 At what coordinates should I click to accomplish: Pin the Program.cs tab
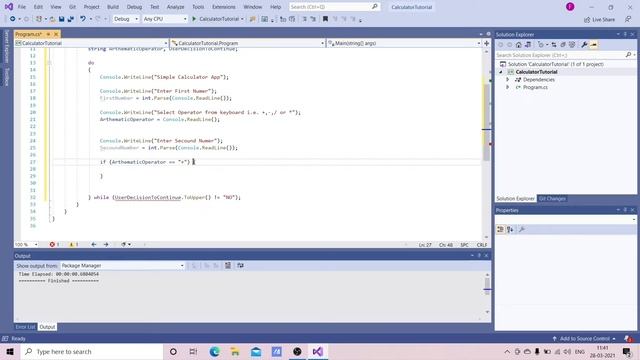point(48,34)
